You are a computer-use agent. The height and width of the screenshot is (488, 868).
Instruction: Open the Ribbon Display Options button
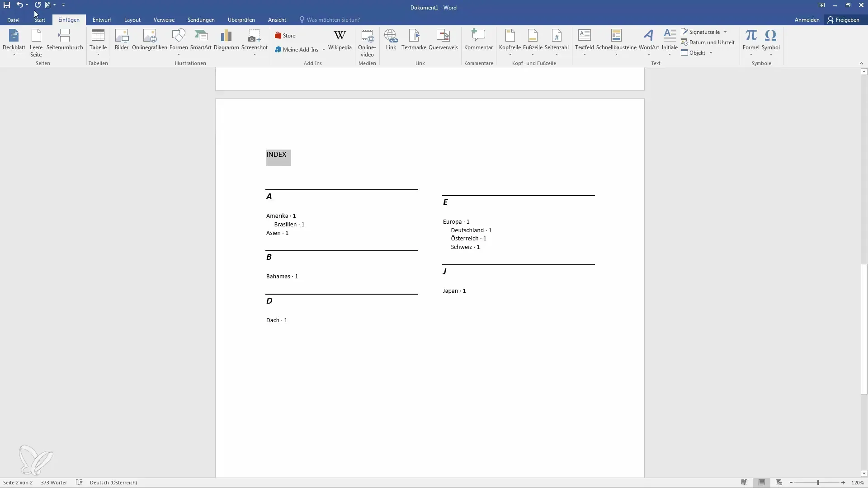tap(821, 5)
